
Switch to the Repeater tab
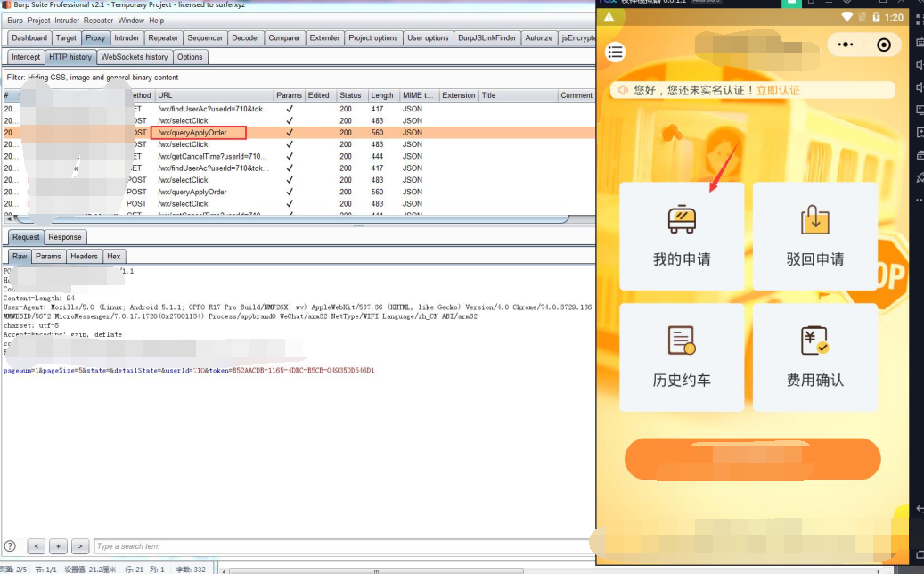[x=163, y=37]
